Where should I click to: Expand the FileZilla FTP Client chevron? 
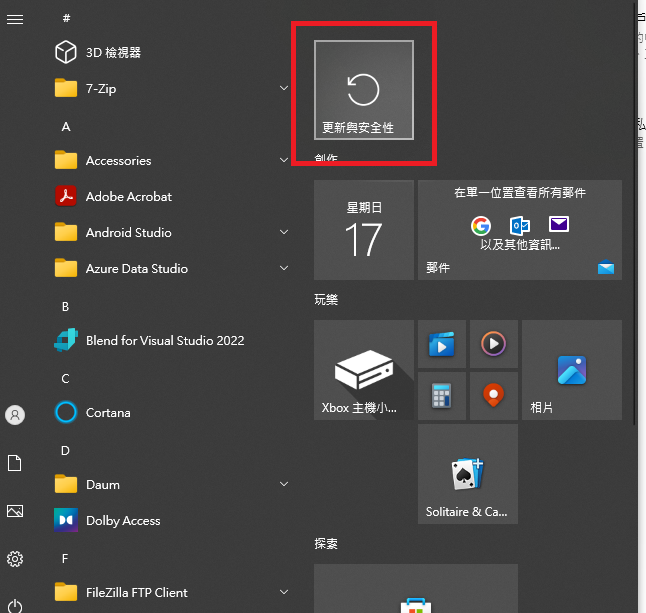(x=284, y=592)
